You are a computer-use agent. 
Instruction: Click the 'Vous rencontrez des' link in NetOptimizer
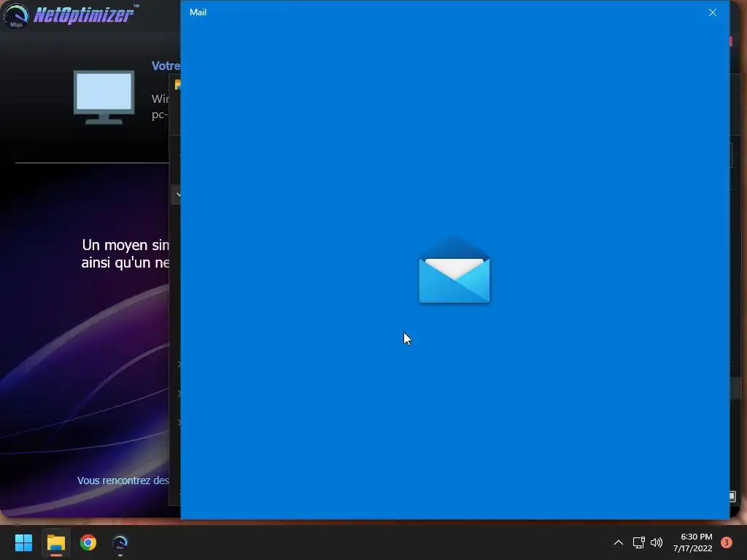(123, 481)
